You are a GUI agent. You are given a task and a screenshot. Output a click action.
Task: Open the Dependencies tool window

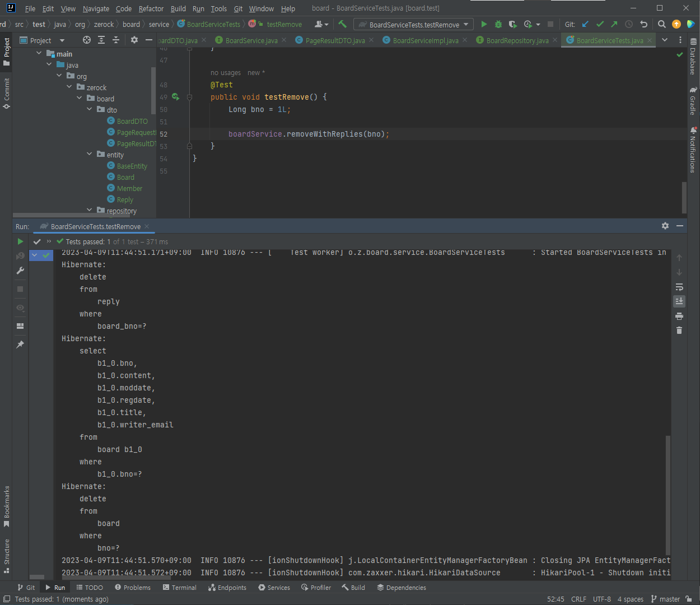click(402, 588)
